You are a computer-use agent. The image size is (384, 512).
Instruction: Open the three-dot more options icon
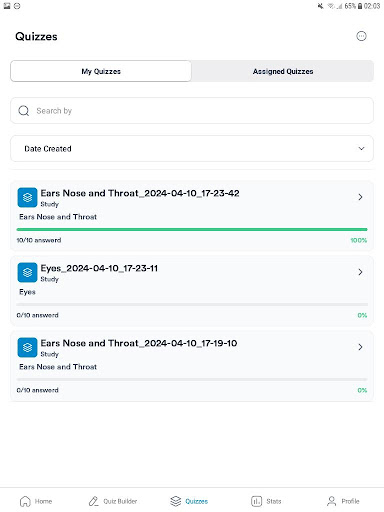pos(361,36)
